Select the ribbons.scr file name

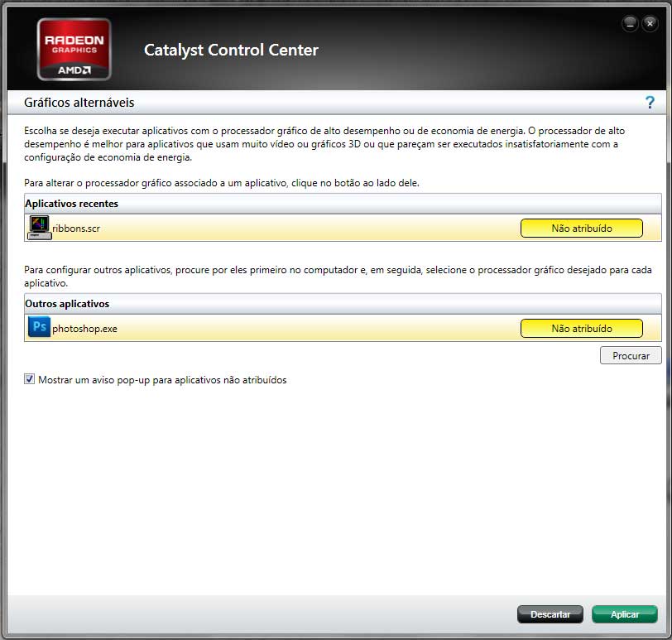(x=76, y=229)
